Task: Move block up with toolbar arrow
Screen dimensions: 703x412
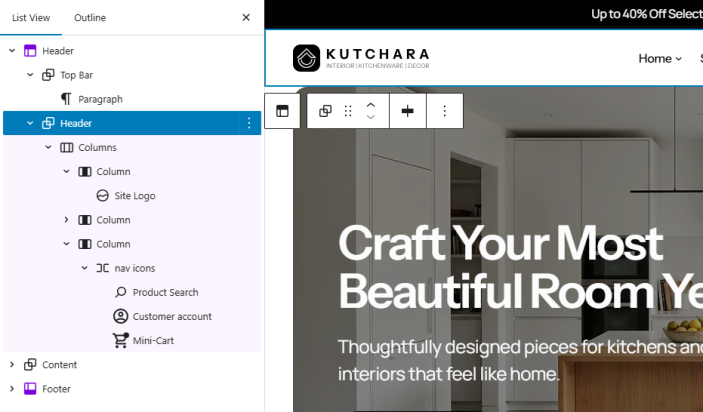Action: click(370, 105)
